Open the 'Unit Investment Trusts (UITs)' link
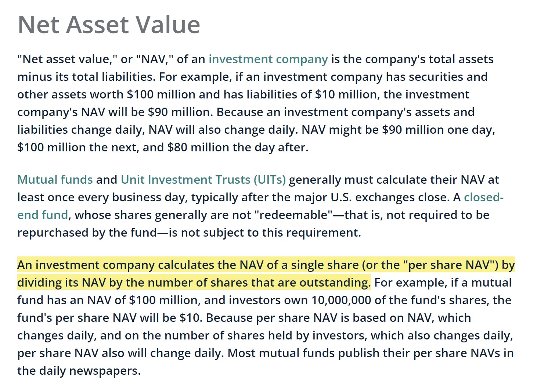The height and width of the screenshot is (392, 537). (x=203, y=180)
